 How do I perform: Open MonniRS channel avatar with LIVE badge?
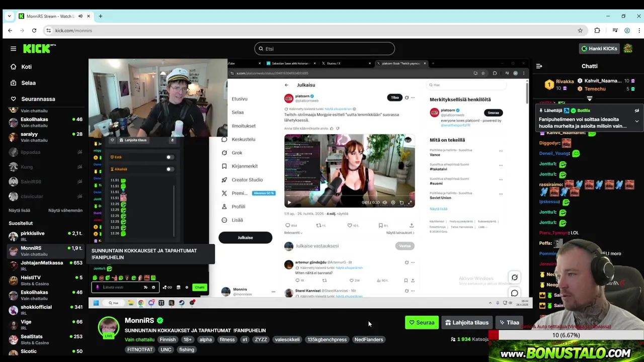tap(109, 328)
